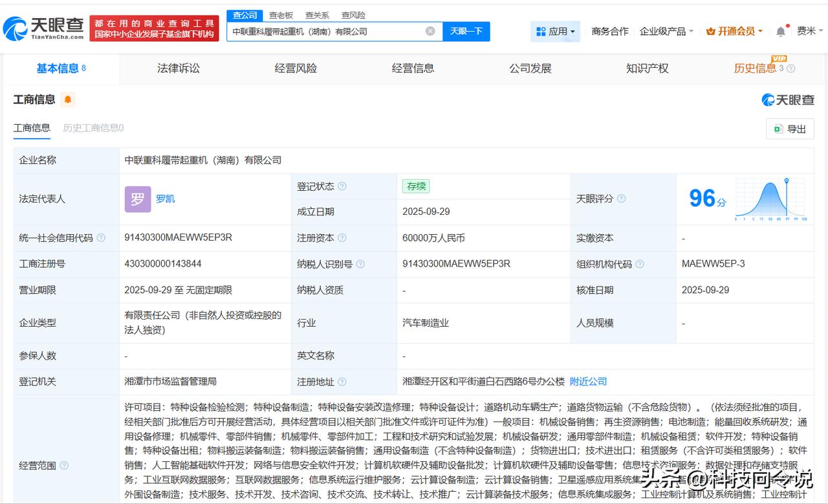Go to the 公司发展 tab
This screenshot has width=828, height=504.
pos(530,69)
